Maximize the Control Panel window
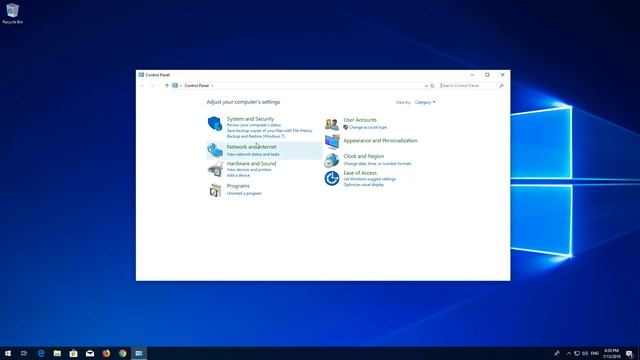Screen dimensions: 640x360 (487, 75)
